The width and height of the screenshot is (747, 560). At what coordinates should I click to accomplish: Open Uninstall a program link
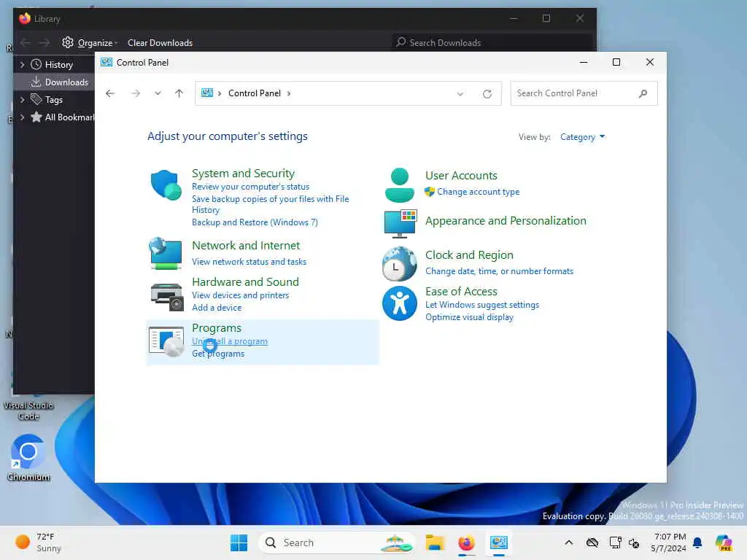230,341
